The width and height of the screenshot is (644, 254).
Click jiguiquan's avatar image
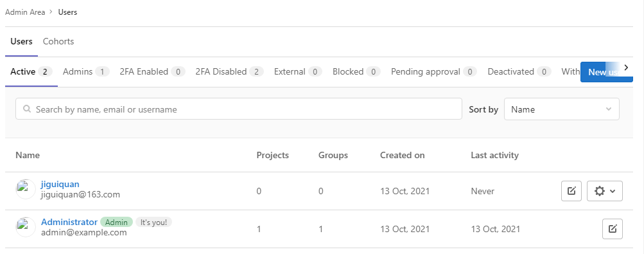[26, 189]
